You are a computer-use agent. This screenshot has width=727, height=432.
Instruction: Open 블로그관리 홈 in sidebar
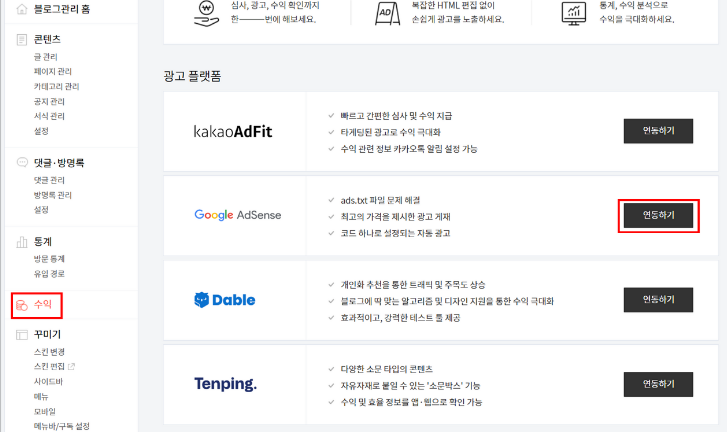coord(62,9)
